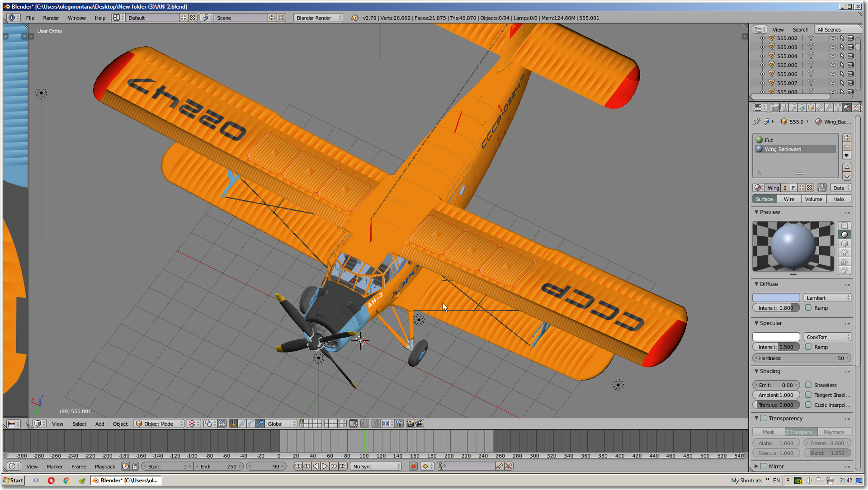
Task: Open the Blender Render engine dropdown
Action: pos(318,18)
